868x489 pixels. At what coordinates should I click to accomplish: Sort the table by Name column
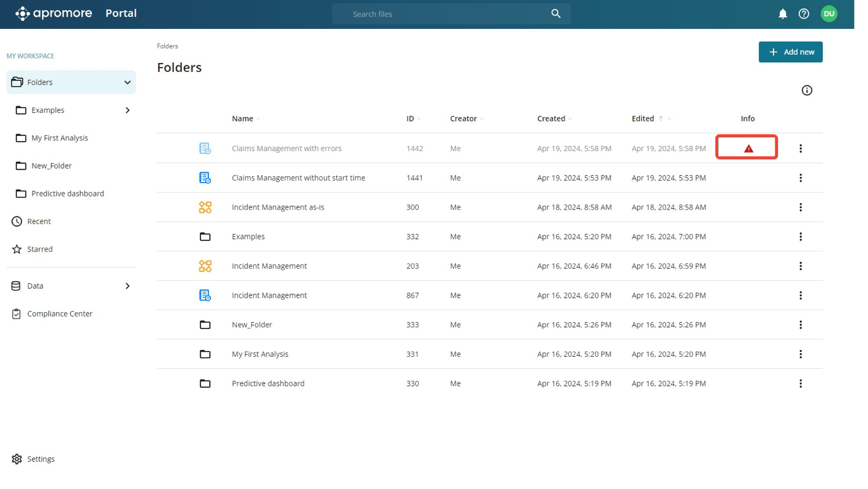[243, 118]
